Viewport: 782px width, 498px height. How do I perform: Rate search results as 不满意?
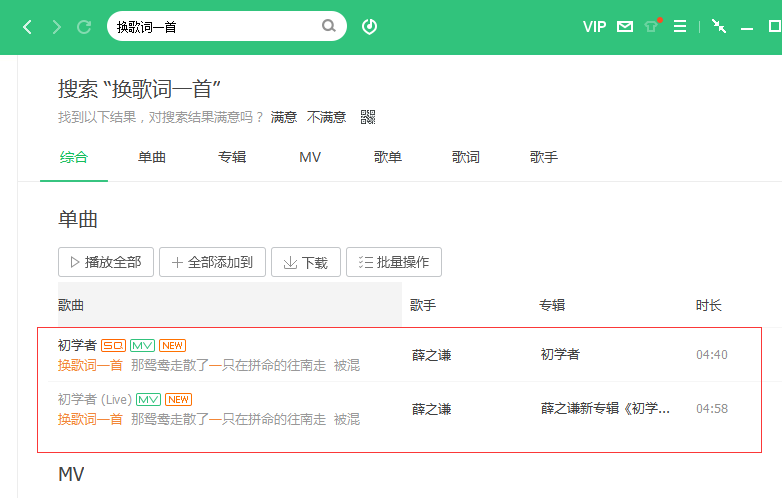point(327,117)
